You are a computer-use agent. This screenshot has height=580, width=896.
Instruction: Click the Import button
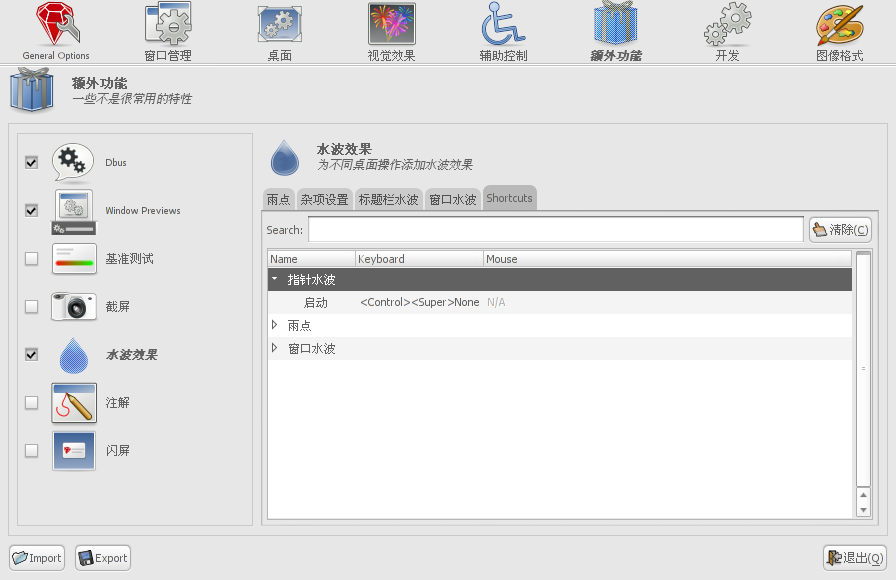(x=37, y=558)
